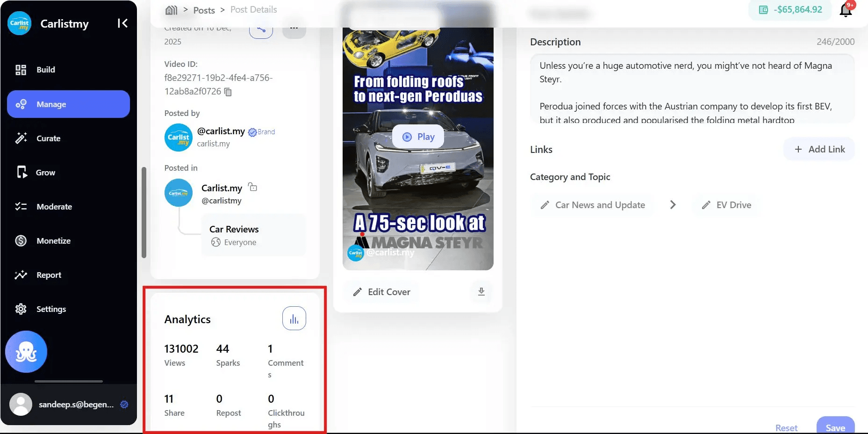
Task: Click the Reset link
Action: [x=786, y=428]
